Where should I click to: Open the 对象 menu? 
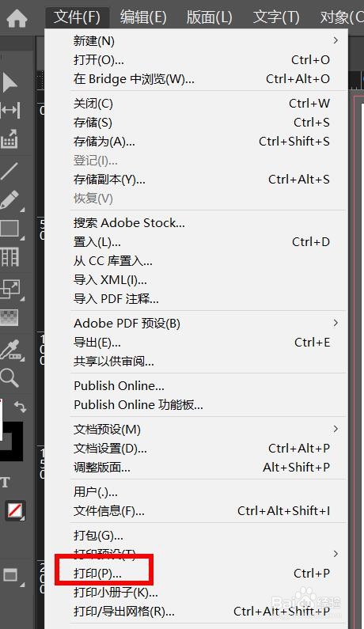click(x=342, y=17)
